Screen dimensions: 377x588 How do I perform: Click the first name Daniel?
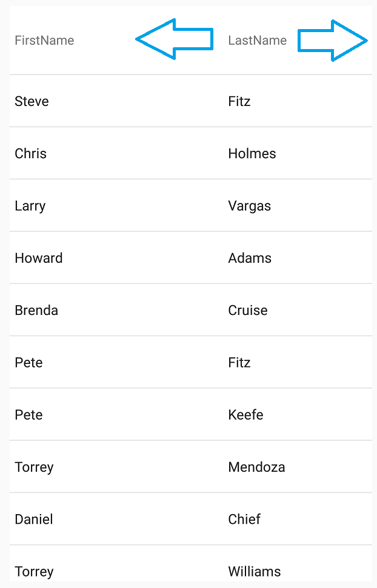point(33,519)
